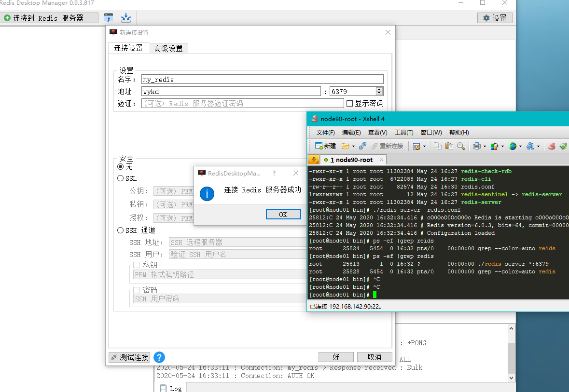Click the export connections toolbar icon
Screen dimensions: 569x392
click(x=109, y=18)
